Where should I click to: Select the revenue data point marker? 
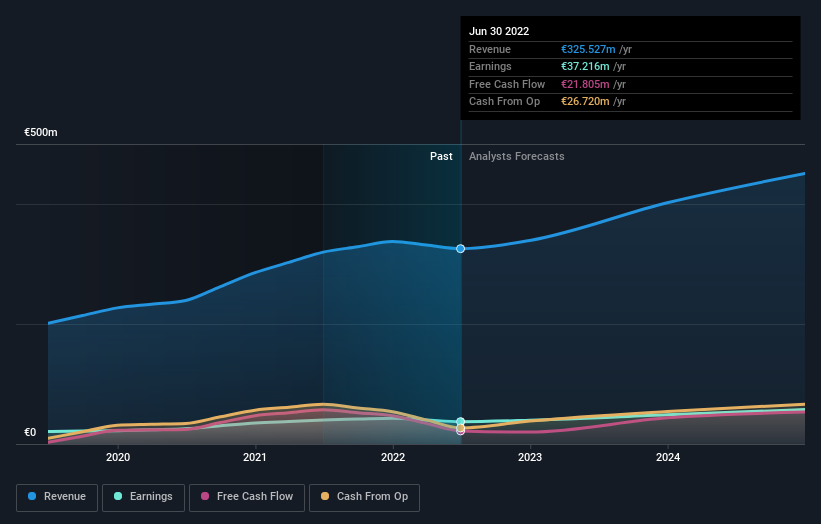pos(460,249)
